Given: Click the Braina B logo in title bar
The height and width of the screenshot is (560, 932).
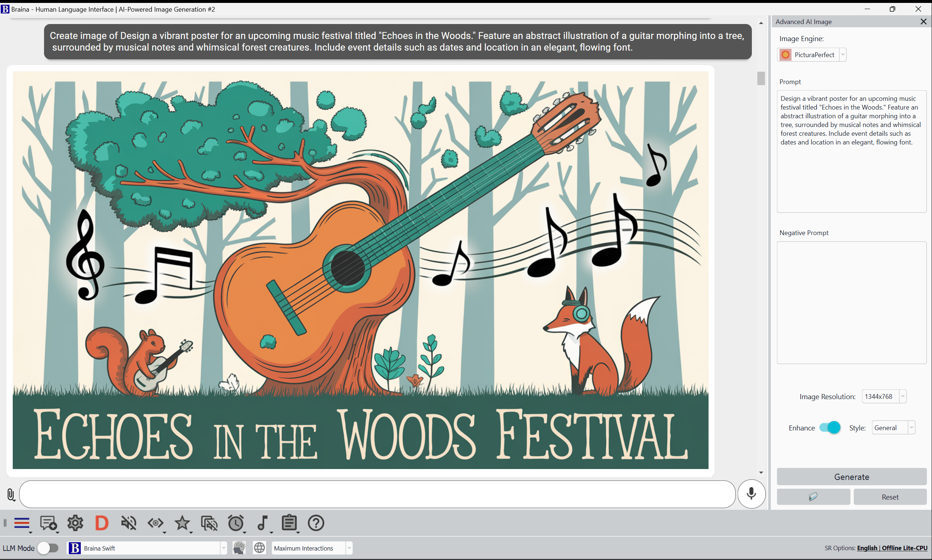Looking at the screenshot, I should [5, 9].
